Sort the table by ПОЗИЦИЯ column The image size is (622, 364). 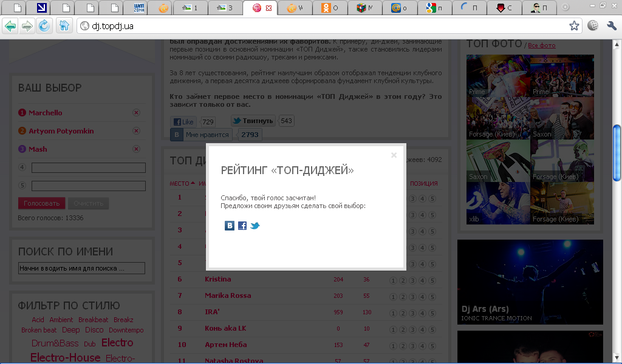(x=423, y=183)
